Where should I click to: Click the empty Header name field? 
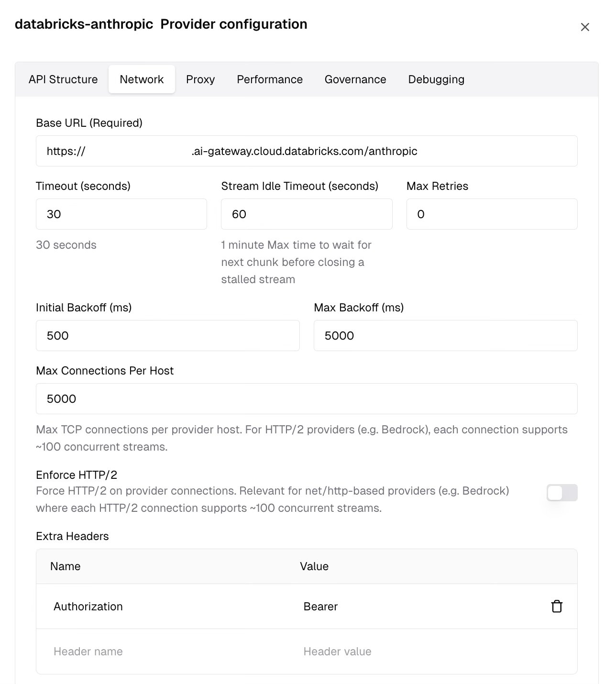click(x=167, y=651)
